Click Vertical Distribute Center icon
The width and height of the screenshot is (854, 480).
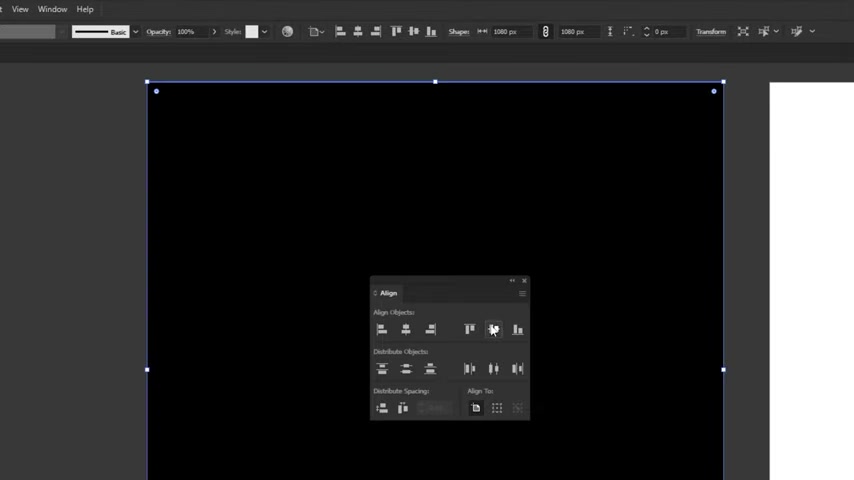tap(406, 369)
